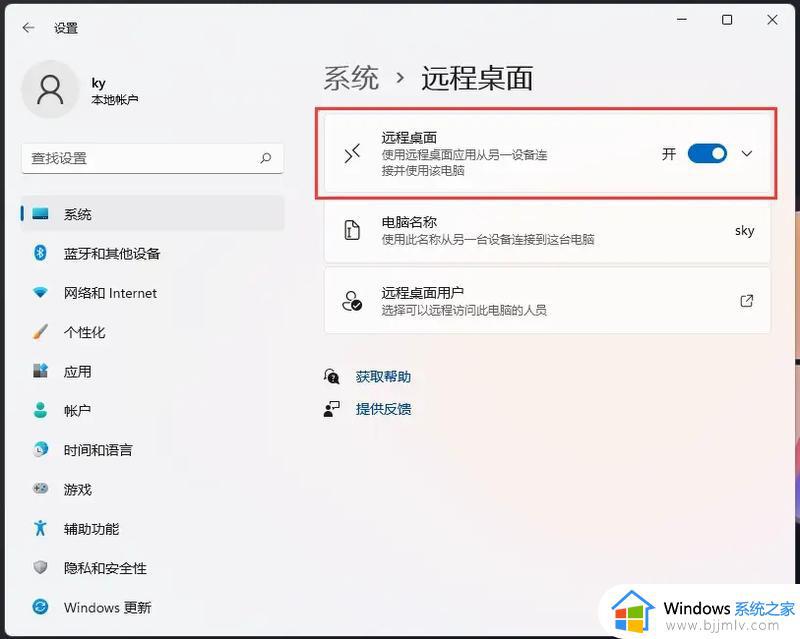
Task: Click the Bluetooth icon for 蓝牙和其他设备
Action: (40, 253)
